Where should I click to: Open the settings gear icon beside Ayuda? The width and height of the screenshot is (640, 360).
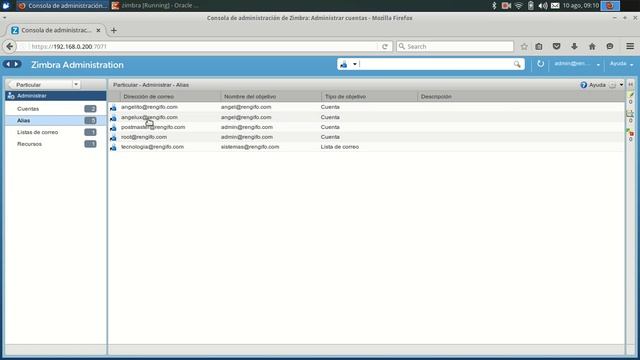click(612, 85)
